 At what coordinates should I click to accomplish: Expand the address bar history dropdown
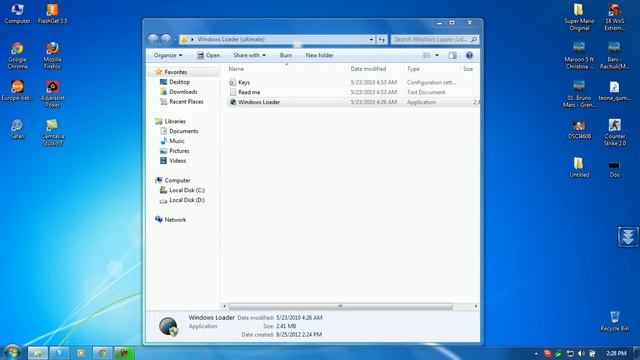point(371,40)
